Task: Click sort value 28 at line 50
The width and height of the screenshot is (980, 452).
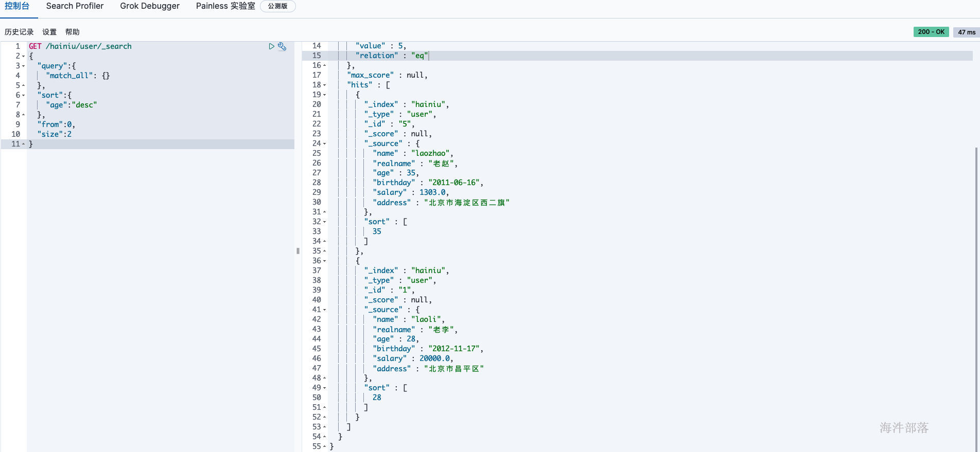Action: point(377,397)
